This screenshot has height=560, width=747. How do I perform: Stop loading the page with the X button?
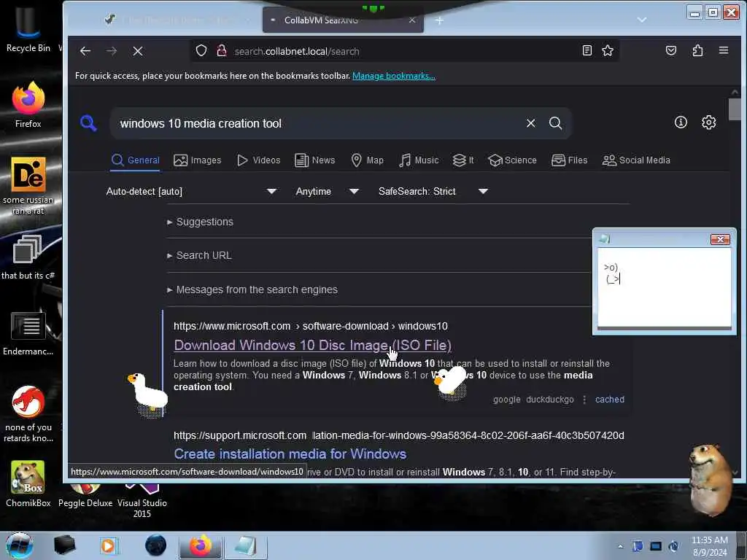[138, 51]
